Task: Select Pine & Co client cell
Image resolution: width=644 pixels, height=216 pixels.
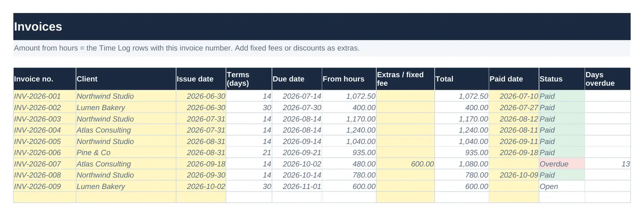Action: pos(126,152)
